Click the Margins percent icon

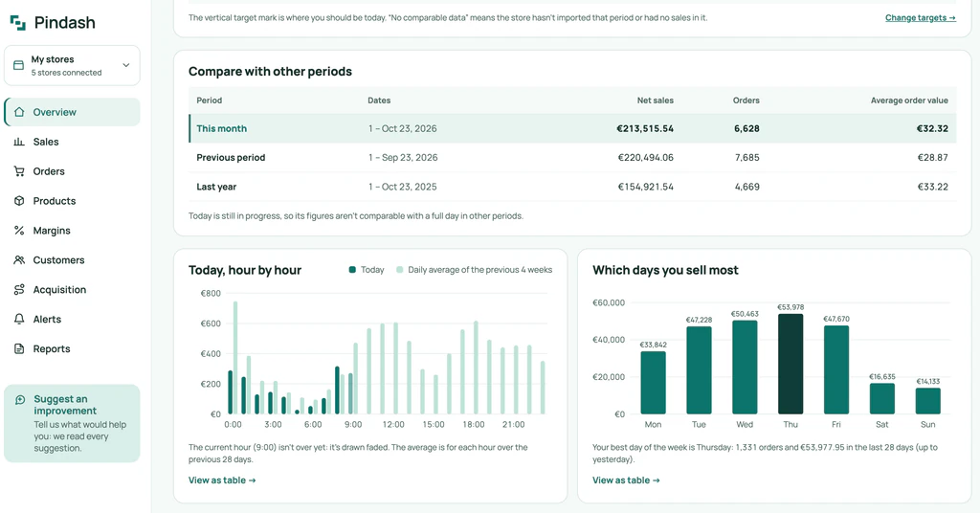click(x=19, y=231)
